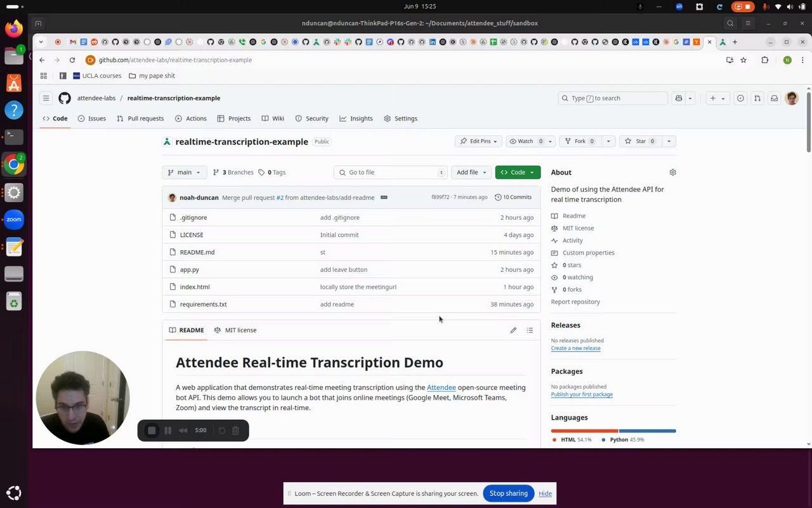Open the 10 Commits history
The image size is (812, 508).
513,197
